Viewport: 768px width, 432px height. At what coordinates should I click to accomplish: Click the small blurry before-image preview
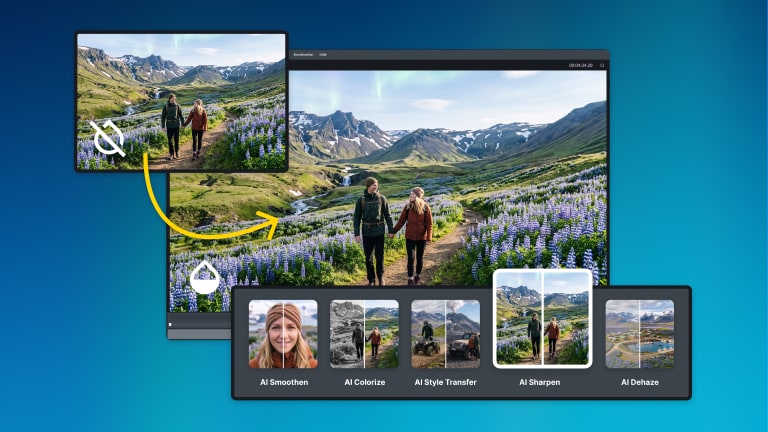click(x=181, y=102)
